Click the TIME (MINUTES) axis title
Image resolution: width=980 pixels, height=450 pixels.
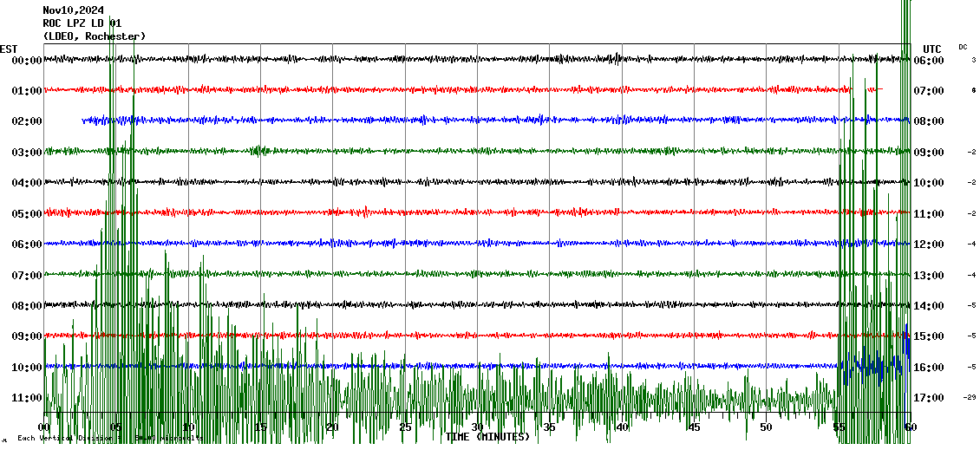487,437
